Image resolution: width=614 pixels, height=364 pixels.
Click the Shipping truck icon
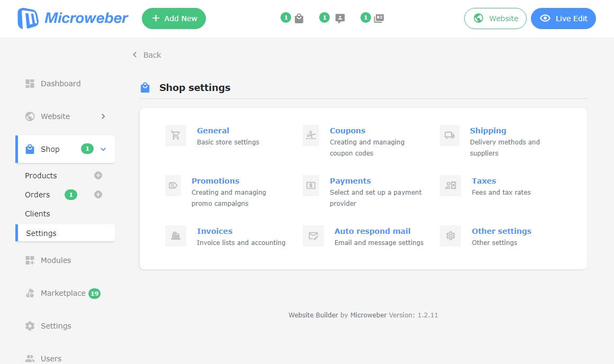click(x=449, y=135)
